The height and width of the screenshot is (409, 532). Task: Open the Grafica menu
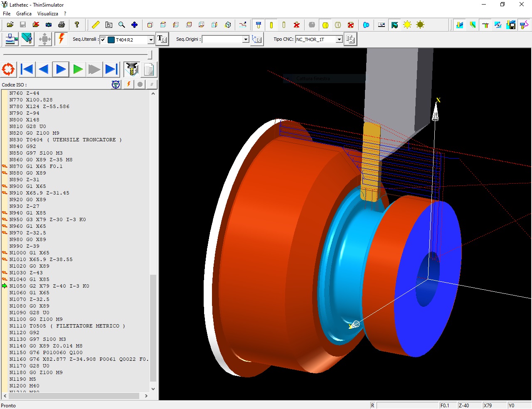click(24, 14)
